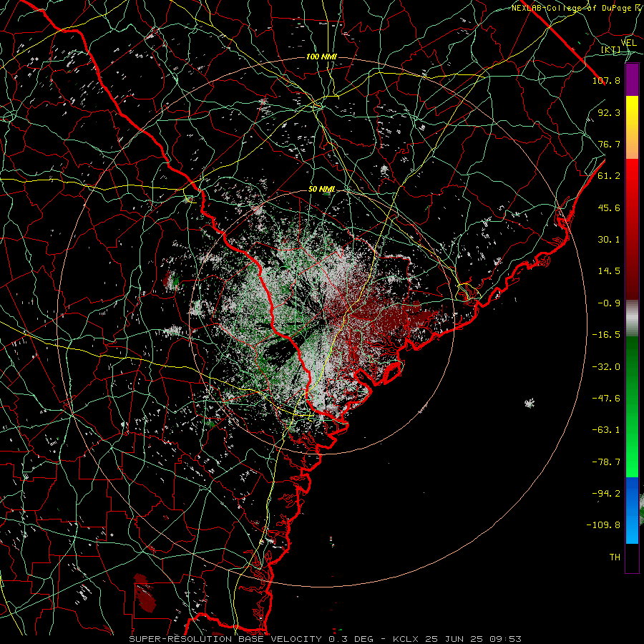Viewport: 644px width, 644px height.
Task: Click the 45.6 velocity scale value
Action: [x=609, y=208]
